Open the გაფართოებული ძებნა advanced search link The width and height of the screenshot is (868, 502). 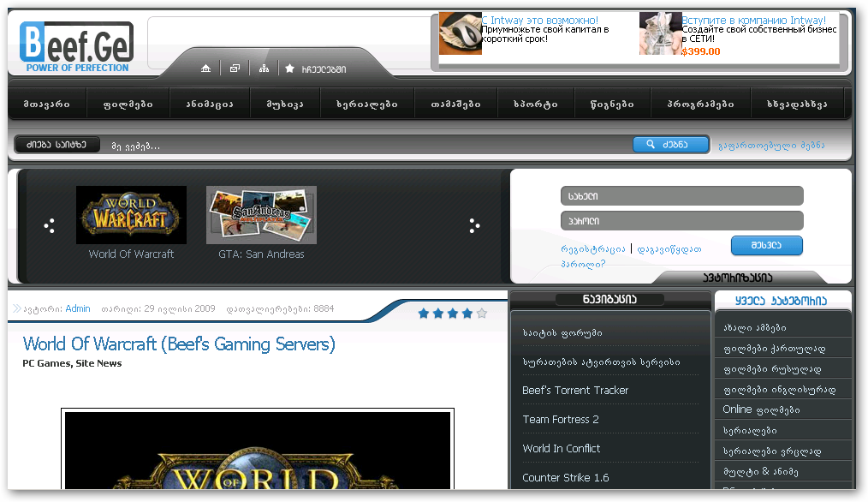(x=771, y=145)
